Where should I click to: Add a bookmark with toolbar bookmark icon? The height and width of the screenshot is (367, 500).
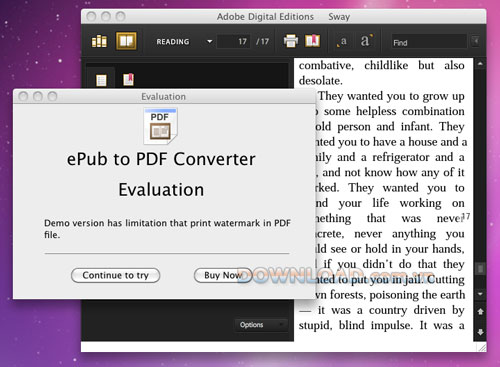(312, 41)
